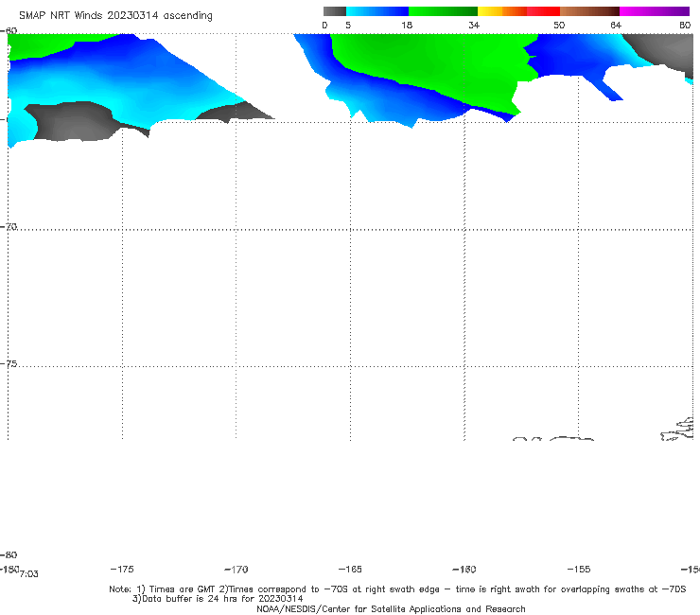Click the latitude label '-75'

[9, 364]
